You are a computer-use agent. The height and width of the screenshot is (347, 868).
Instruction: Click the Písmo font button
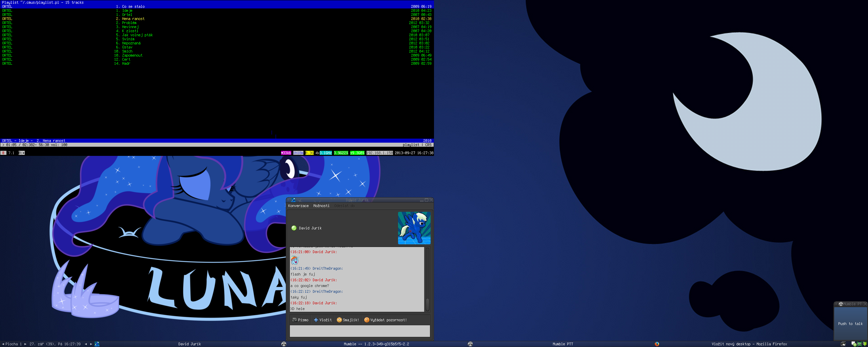pyautogui.click(x=300, y=320)
